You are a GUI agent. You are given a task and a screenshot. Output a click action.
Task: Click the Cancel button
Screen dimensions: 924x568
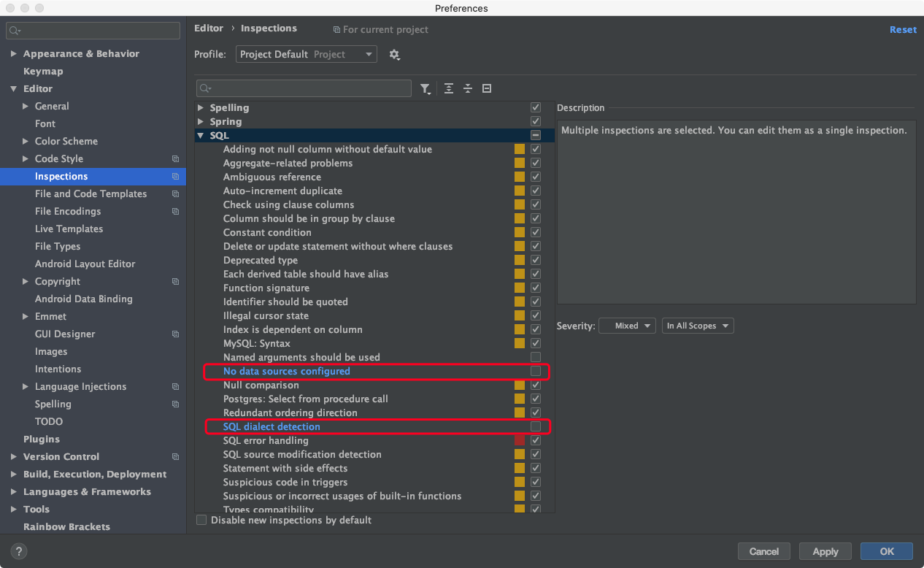click(764, 551)
